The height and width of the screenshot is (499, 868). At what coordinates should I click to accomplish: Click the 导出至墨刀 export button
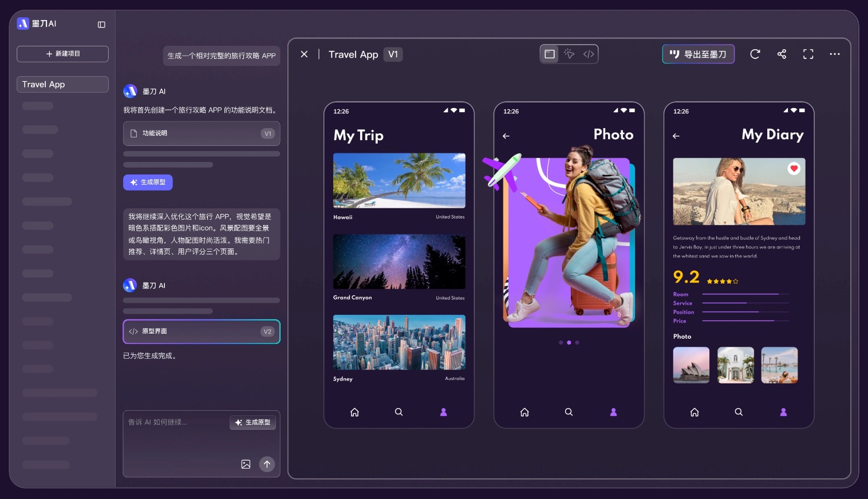point(698,54)
